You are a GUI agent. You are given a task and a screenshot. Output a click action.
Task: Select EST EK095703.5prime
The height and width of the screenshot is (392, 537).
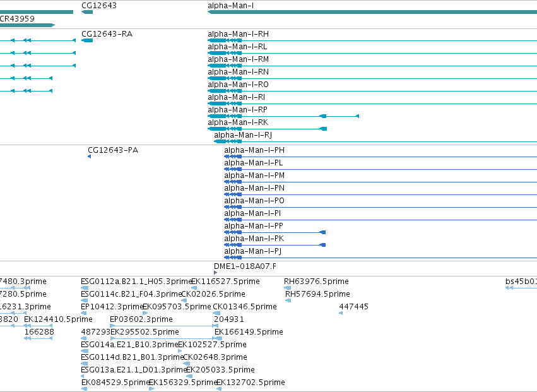(177, 307)
